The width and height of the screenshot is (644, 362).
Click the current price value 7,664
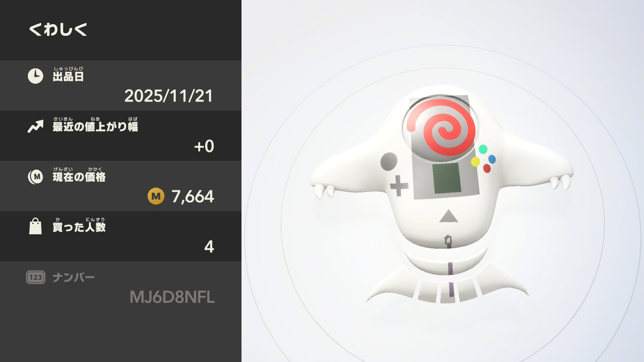click(193, 196)
